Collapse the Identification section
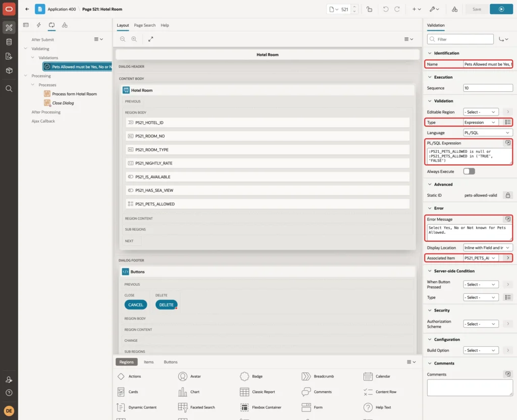517x420 pixels. tap(430, 53)
